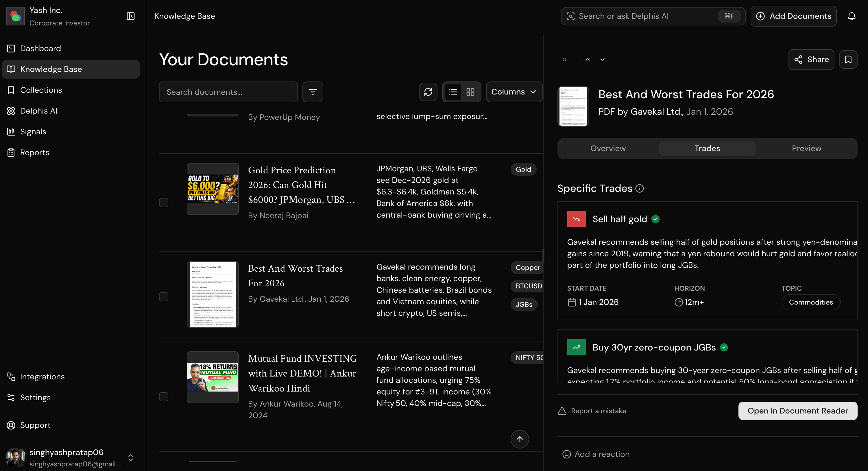
Task: Click the red sell icon on Sell half gold
Action: (576, 219)
